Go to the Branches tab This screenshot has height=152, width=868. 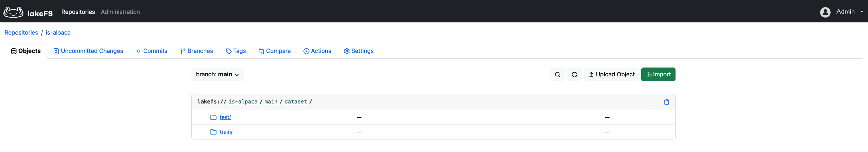tap(197, 51)
